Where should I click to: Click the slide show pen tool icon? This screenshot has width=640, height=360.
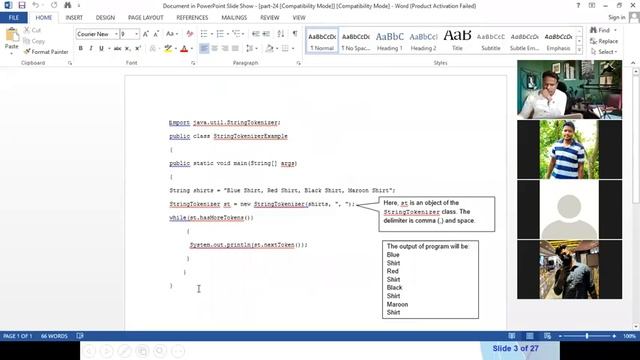point(124,351)
